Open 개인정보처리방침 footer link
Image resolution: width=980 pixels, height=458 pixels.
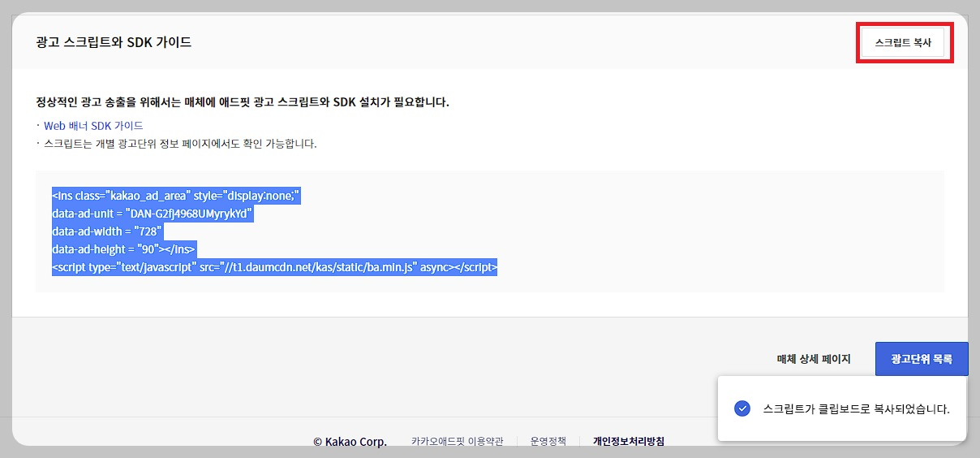[x=629, y=442]
